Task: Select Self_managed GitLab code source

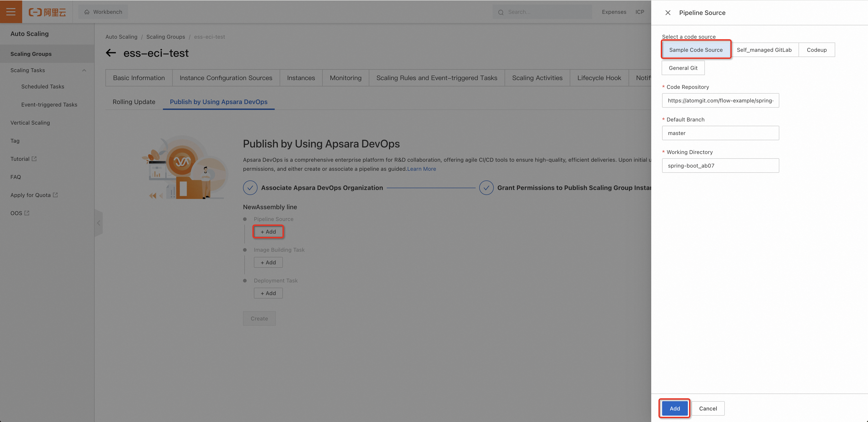Action: point(764,50)
